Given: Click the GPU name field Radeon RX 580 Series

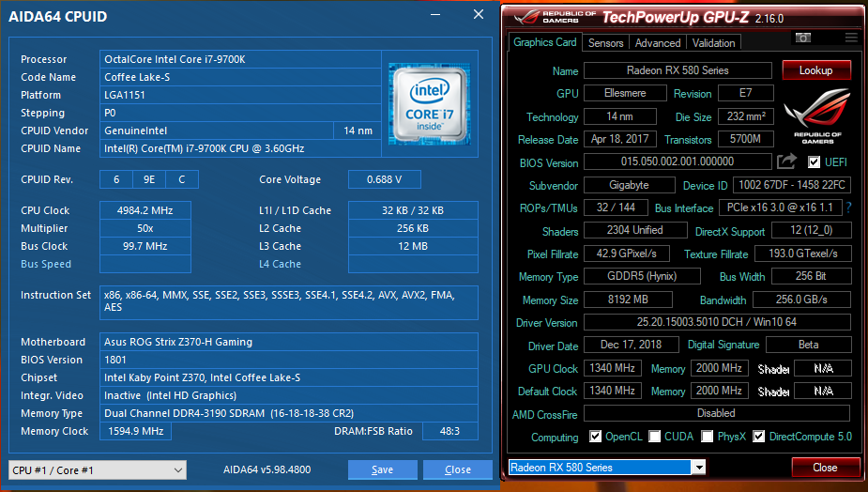Looking at the screenshot, I should (678, 70).
